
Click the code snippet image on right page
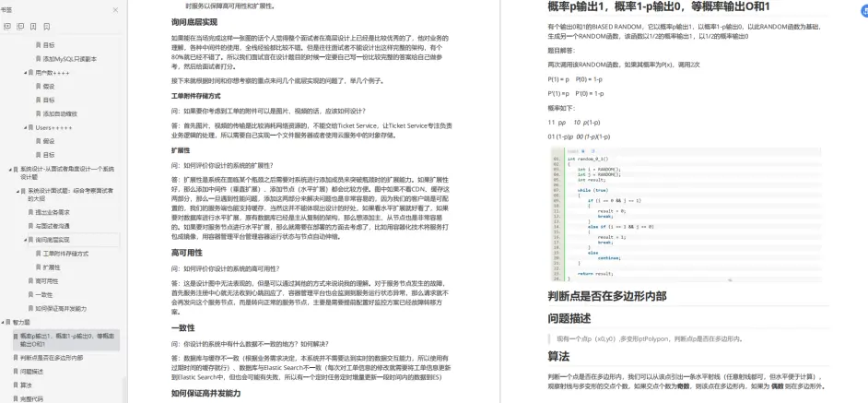click(686, 215)
